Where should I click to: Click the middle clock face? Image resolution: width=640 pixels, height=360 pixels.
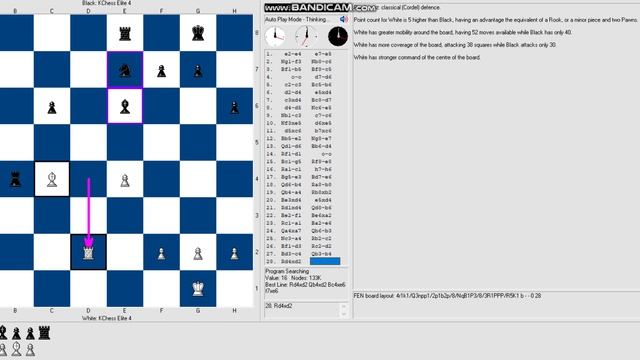pyautogui.click(x=306, y=36)
